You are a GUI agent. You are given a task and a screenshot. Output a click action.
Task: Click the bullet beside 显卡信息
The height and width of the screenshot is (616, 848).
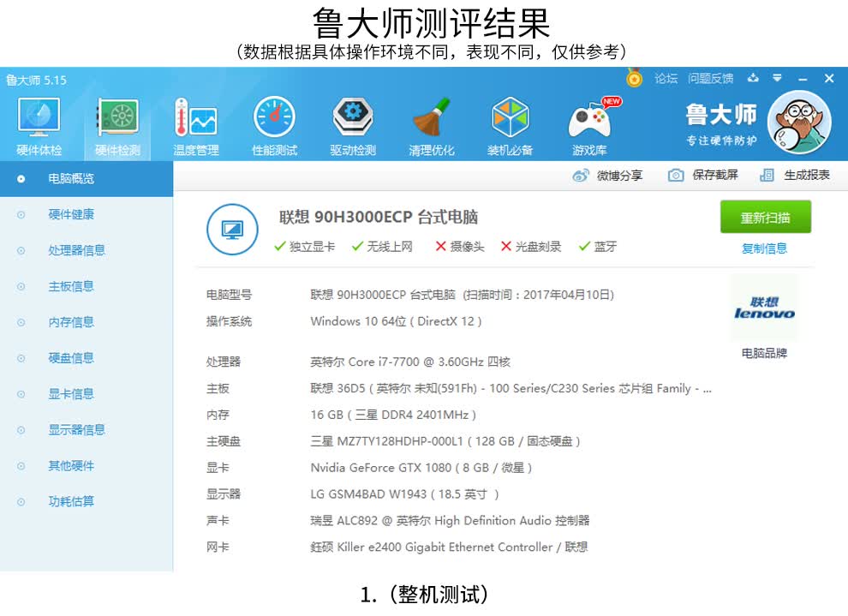pyautogui.click(x=21, y=394)
